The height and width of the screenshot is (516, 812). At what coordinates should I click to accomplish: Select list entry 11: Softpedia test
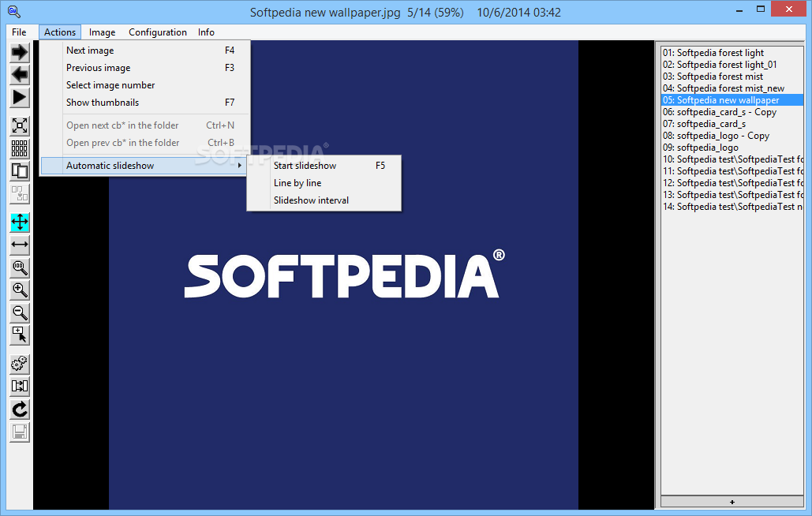[732, 171]
